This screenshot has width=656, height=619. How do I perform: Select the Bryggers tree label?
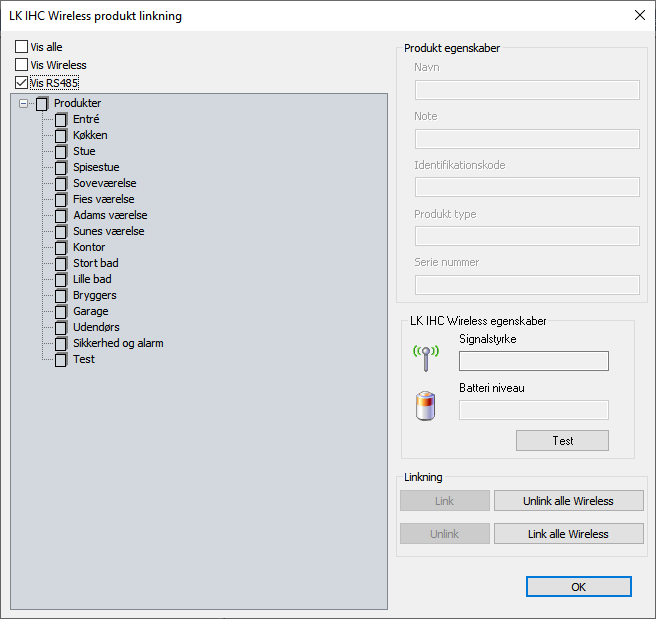pos(95,295)
